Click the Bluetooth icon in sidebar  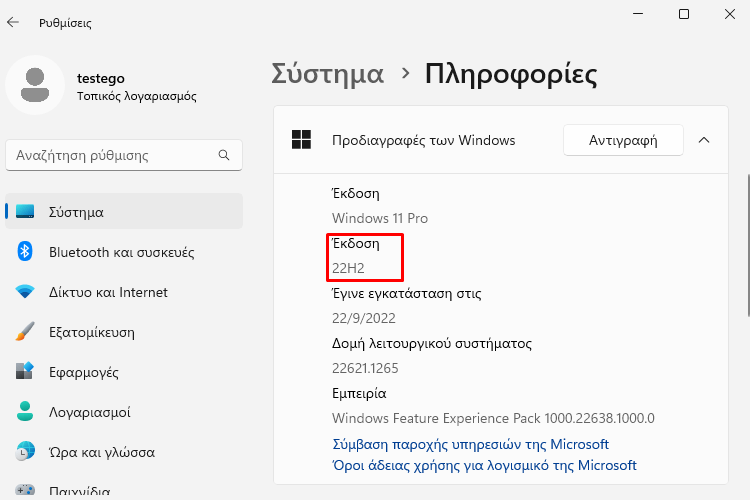[x=25, y=251]
